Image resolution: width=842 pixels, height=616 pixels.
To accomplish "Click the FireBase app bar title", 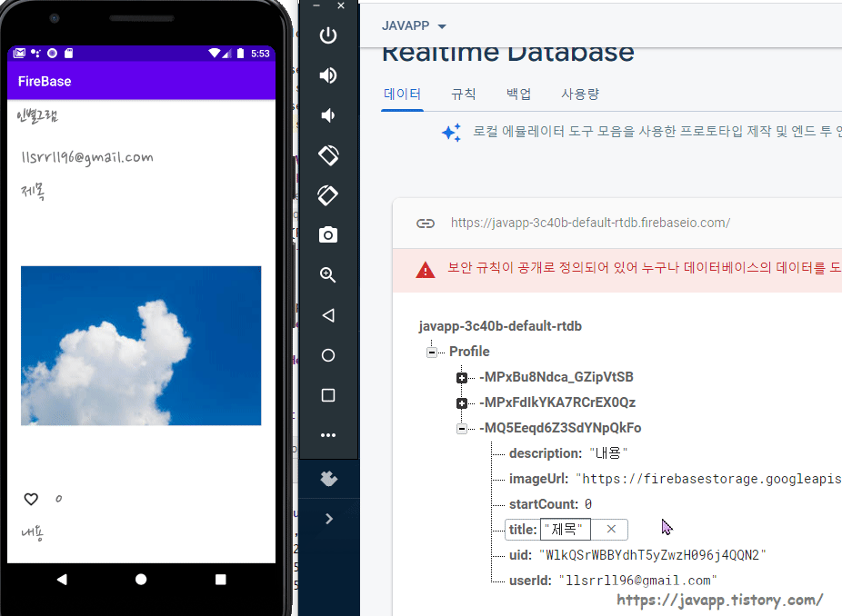I will [x=45, y=82].
